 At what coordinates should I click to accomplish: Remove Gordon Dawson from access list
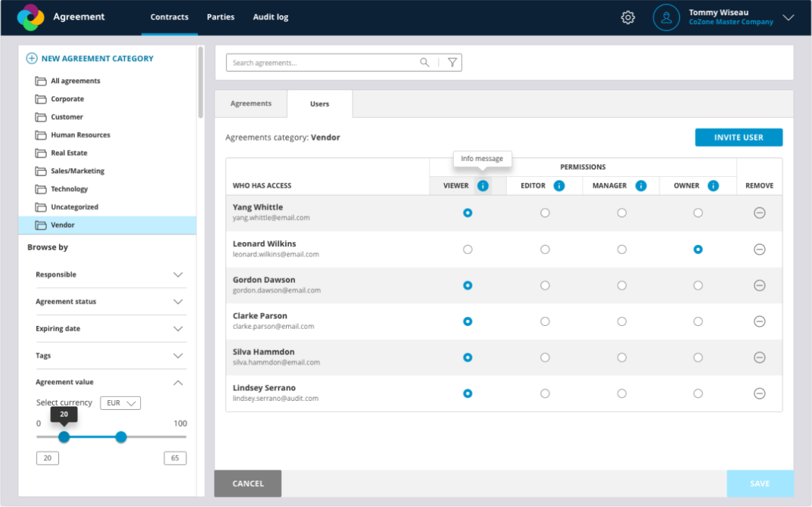[x=759, y=286]
